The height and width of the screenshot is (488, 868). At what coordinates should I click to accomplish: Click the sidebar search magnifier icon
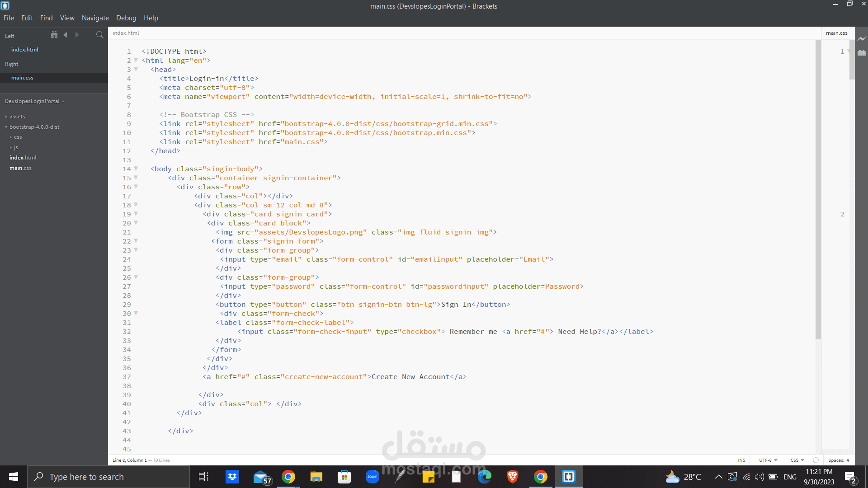(x=99, y=35)
